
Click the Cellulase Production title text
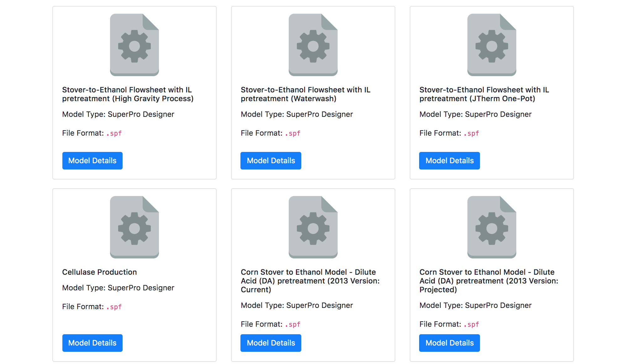(x=99, y=272)
